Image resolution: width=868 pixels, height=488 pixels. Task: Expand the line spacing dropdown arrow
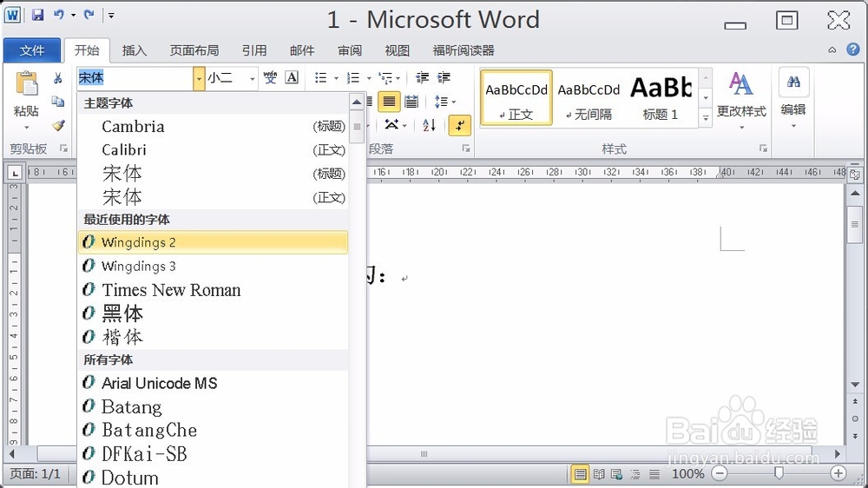click(x=454, y=102)
